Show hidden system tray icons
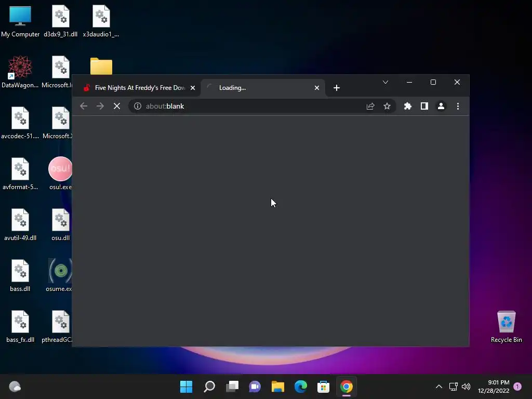Screen dimensions: 532x399 point(438,387)
